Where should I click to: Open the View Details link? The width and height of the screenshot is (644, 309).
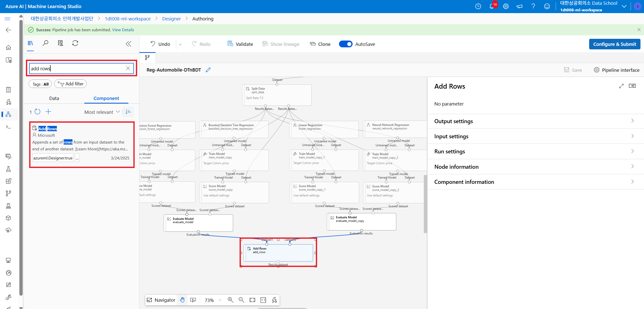pyautogui.click(x=123, y=30)
